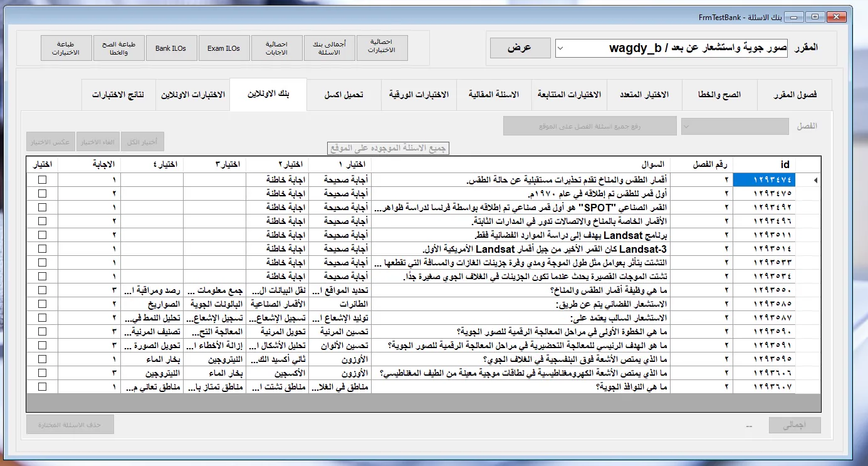The width and height of the screenshot is (868, 466).
Task: Click رفع جميع اسئلة الفصل على الموقع button
Action: click(x=590, y=126)
